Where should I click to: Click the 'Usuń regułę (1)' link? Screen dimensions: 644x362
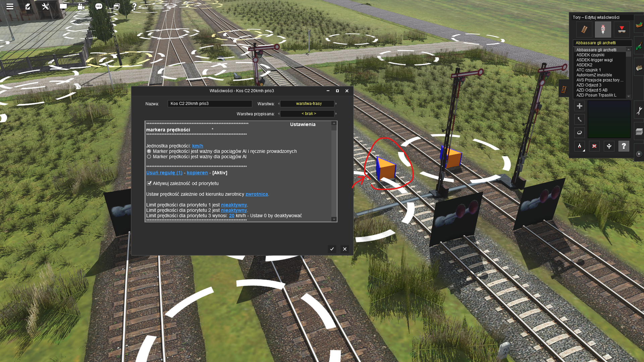[x=164, y=173]
